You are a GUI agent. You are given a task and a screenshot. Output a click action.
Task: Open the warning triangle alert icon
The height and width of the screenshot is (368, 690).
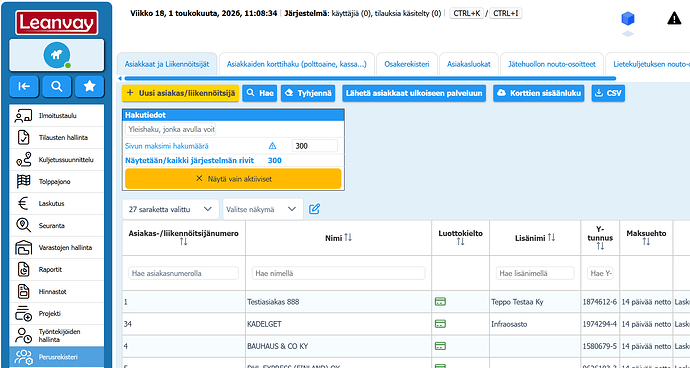point(674,18)
